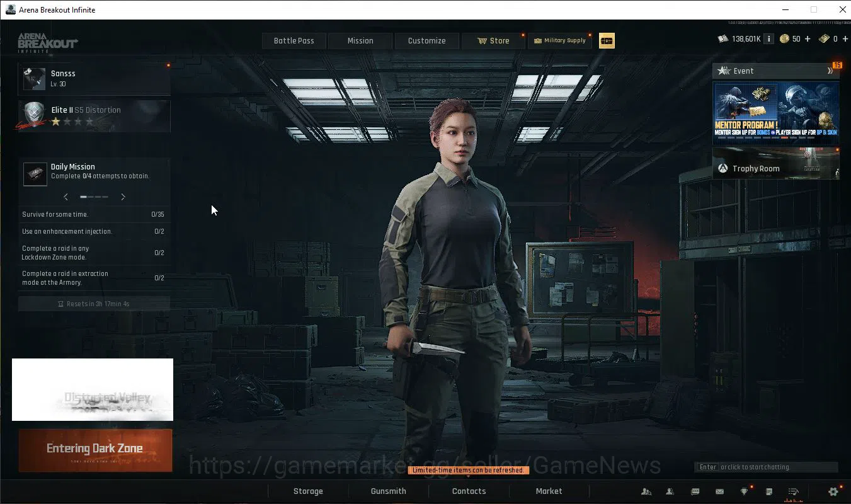Click the 138,601K Koen balance value
The width and height of the screenshot is (851, 504).
[x=746, y=39]
